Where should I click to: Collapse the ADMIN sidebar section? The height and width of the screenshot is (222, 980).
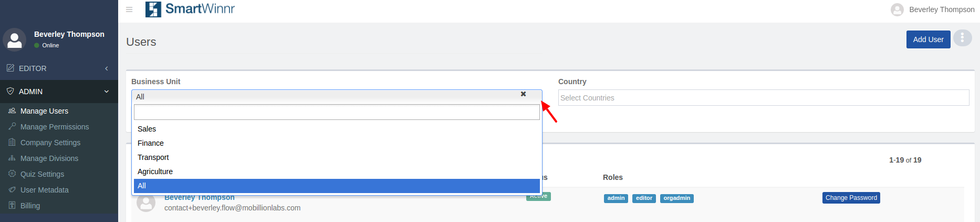(59, 92)
